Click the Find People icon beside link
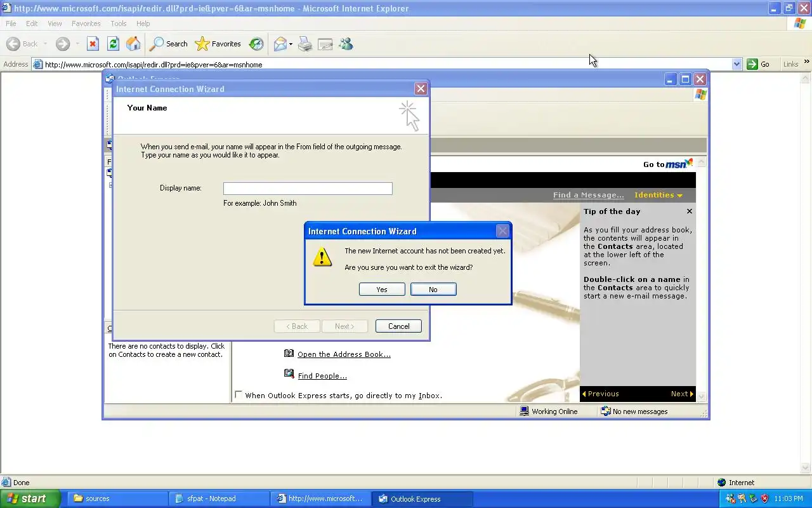This screenshot has height=508, width=812. coord(289,374)
